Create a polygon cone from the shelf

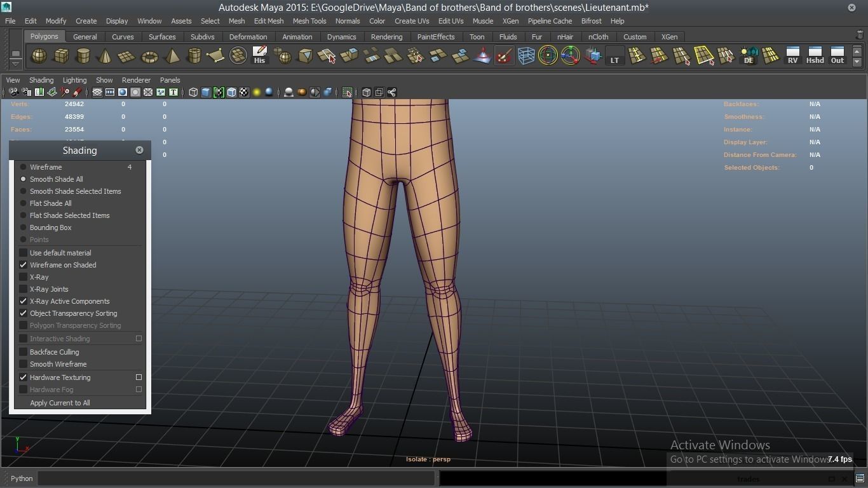105,56
